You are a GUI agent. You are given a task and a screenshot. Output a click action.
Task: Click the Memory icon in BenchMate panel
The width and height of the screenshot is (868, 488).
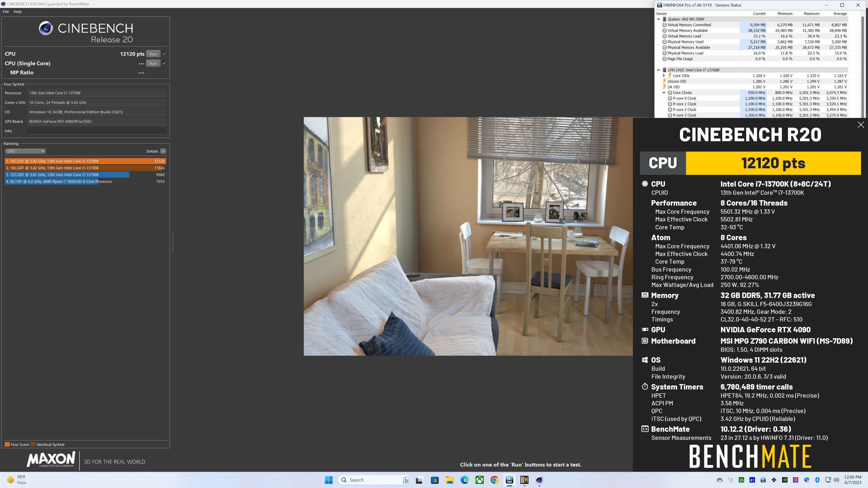[645, 295]
